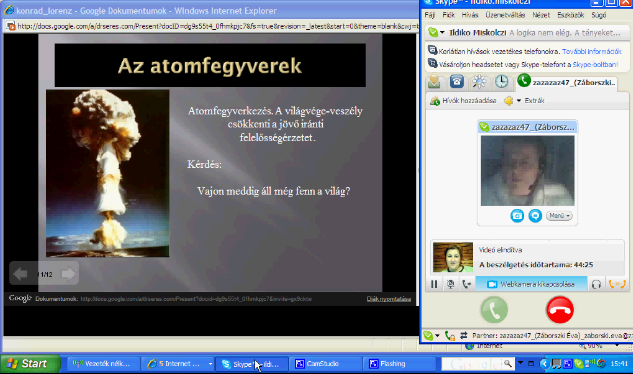This screenshot has height=374, width=633.
Task: Open the Üzenetváltás menu
Action: tap(505, 15)
